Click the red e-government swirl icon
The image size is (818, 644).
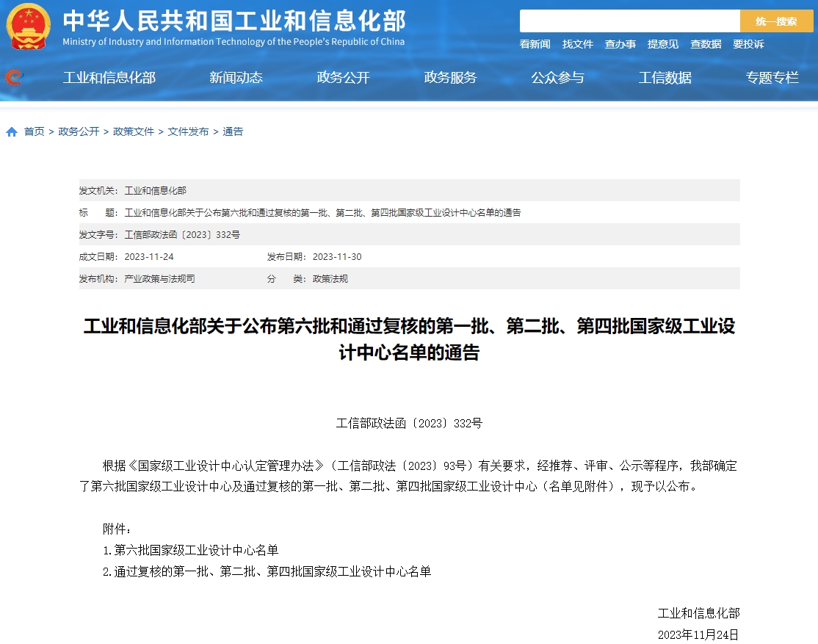pos(14,77)
